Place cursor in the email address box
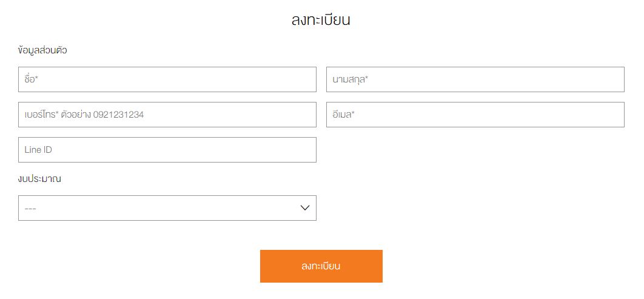 coord(475,115)
